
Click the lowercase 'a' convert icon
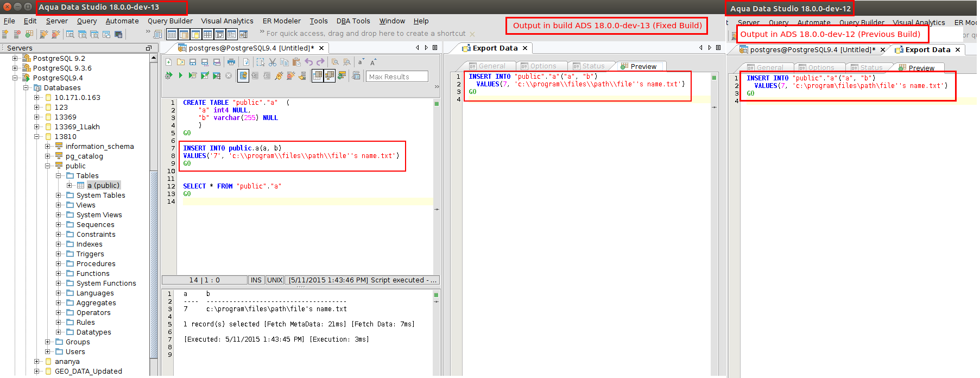[361, 62]
